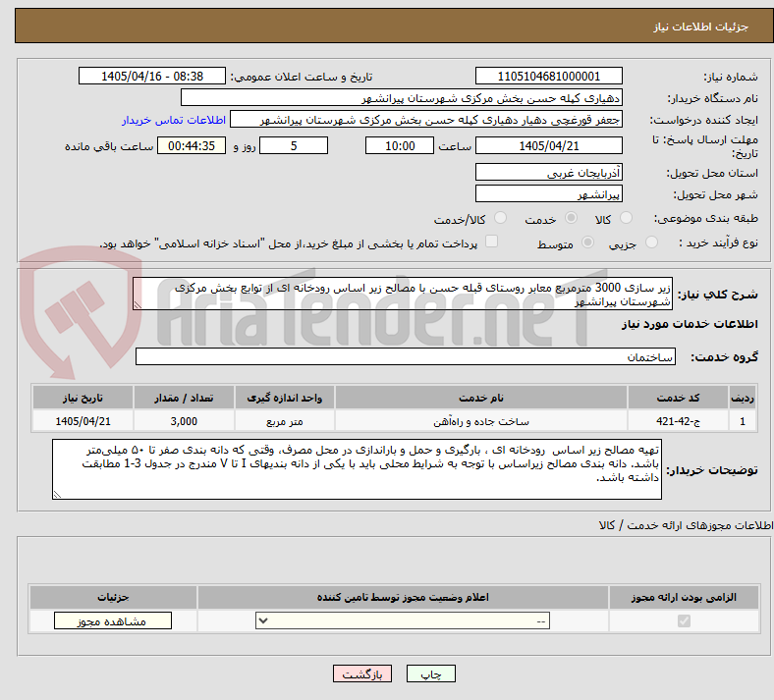Click اطلاعات خدمات مورد نیاز section heading

[x=690, y=324]
